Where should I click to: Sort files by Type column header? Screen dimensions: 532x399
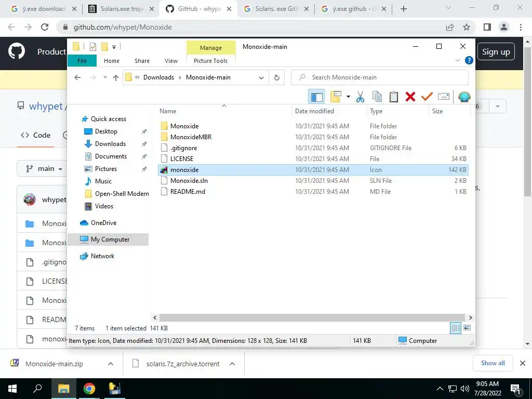point(397,111)
